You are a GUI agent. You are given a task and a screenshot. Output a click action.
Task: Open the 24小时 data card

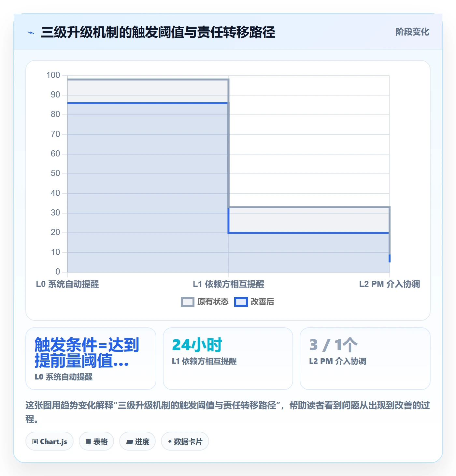point(228,359)
